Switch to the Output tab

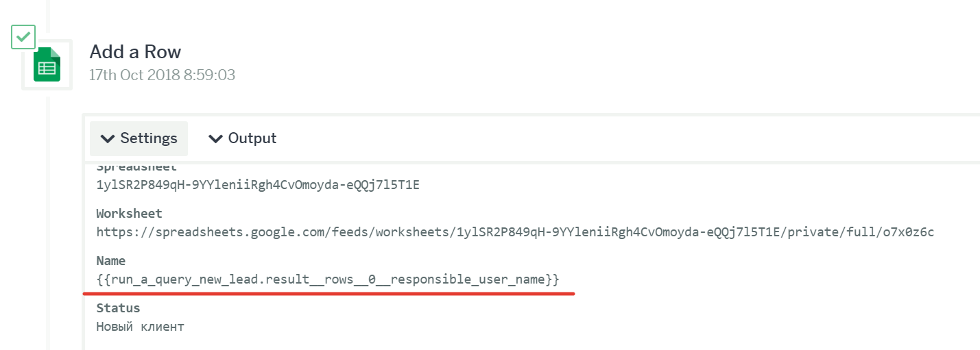tap(242, 138)
